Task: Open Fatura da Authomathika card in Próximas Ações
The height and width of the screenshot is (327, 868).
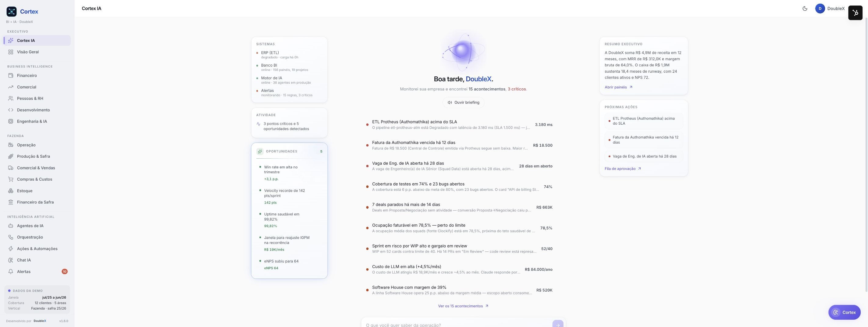Action: point(644,140)
